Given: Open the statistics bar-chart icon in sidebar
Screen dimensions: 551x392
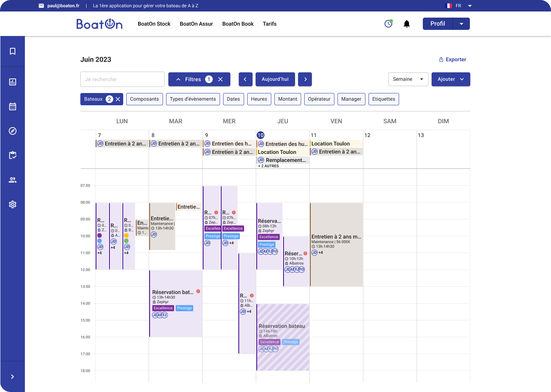Looking at the screenshot, I should click(x=13, y=82).
